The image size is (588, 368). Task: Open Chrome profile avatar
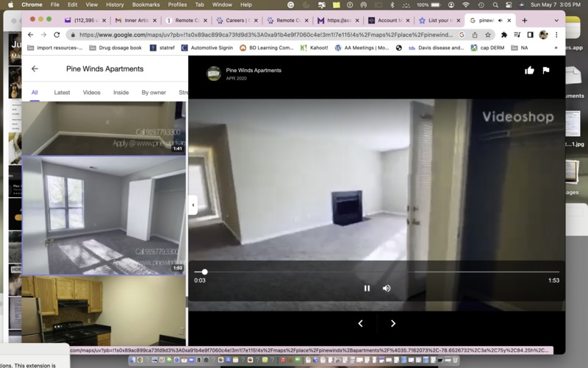[x=543, y=35]
